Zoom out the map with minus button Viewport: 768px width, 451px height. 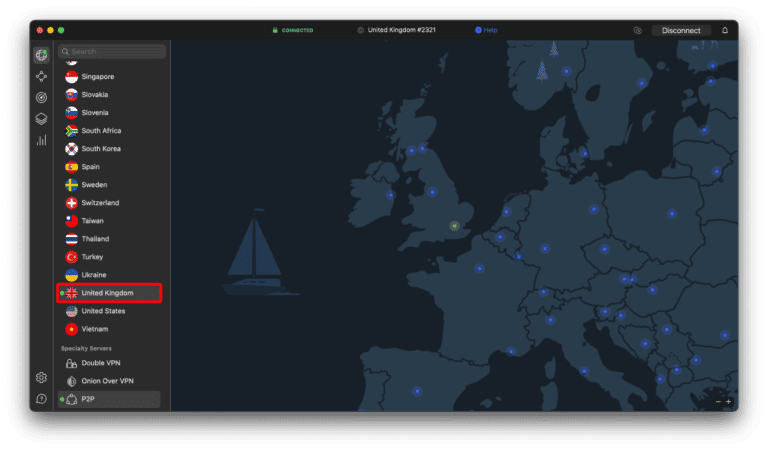pyautogui.click(x=717, y=401)
